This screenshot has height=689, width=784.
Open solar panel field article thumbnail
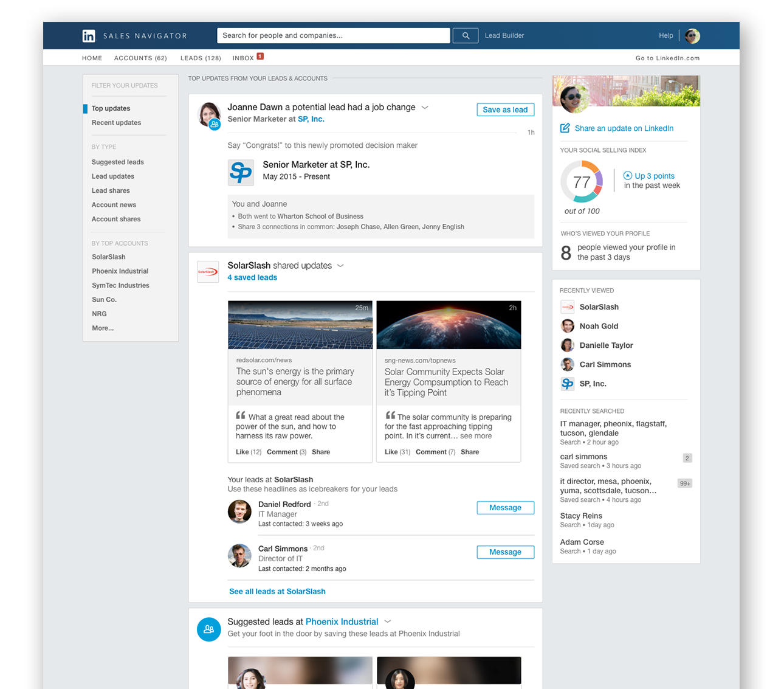click(300, 325)
